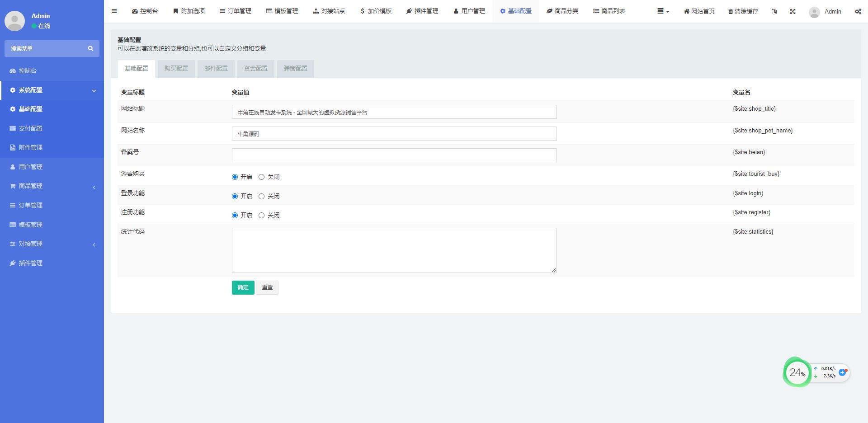The height and width of the screenshot is (423, 868).
Task: Select 关闭 for 登录功能
Action: point(261,197)
